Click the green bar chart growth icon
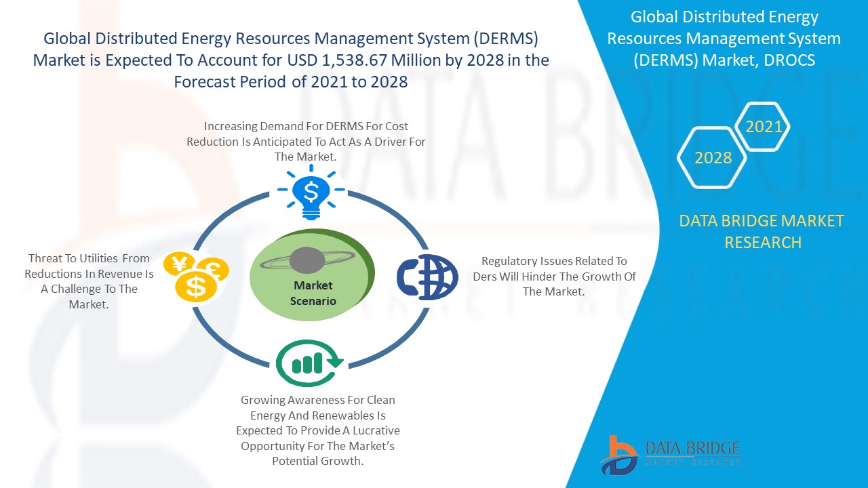The width and height of the screenshot is (868, 488). click(309, 363)
